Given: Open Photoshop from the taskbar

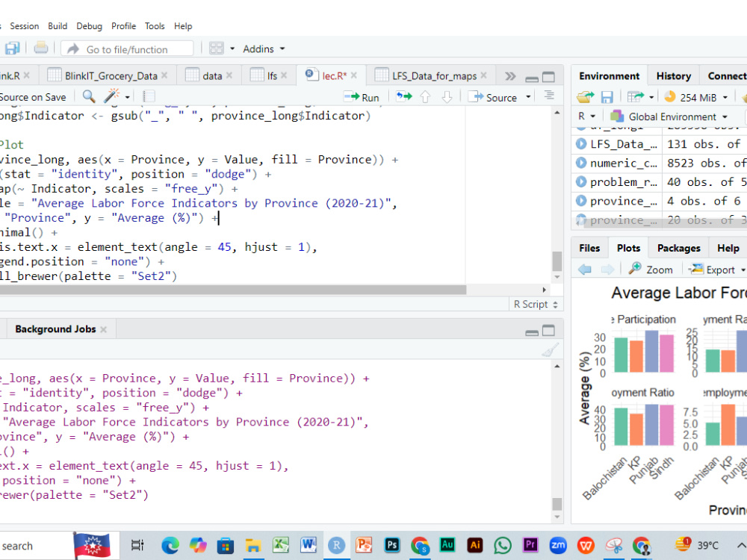Looking at the screenshot, I should click(x=391, y=545).
